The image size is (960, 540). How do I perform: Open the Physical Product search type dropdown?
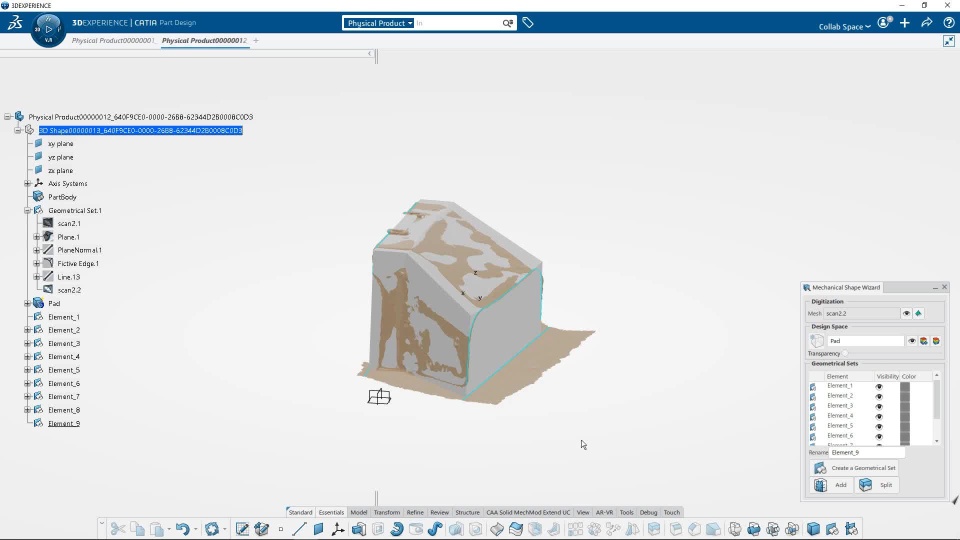(x=378, y=23)
